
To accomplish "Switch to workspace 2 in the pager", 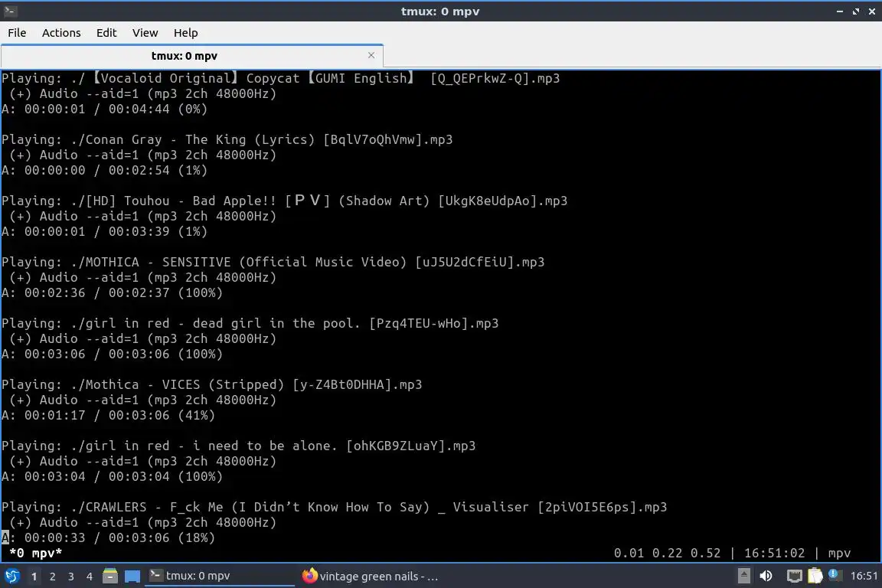I will 52,577.
